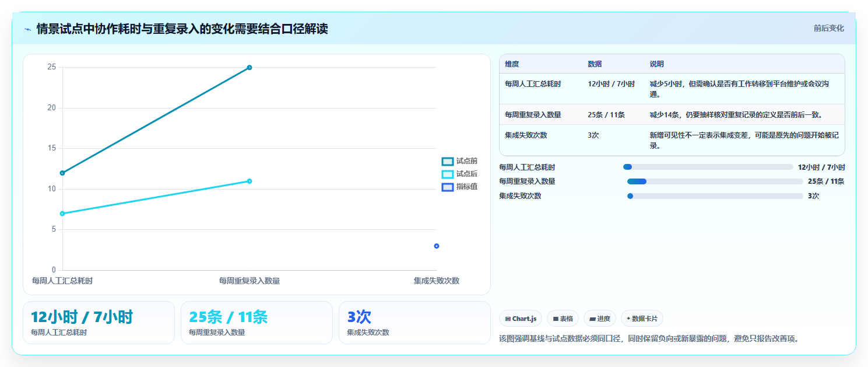Click the 试点后 legend color box
This screenshot has width=868, height=367.
[448, 174]
